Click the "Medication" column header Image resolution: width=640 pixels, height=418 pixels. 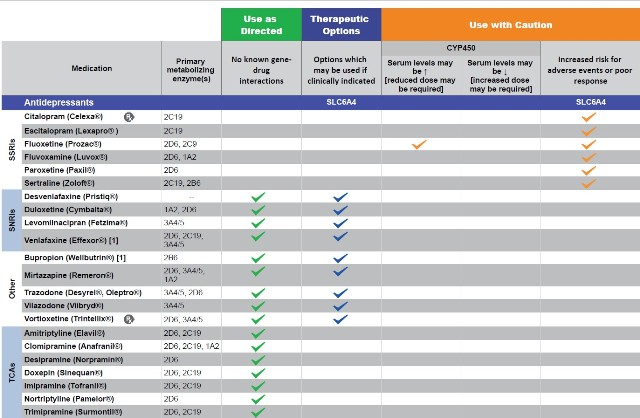[86, 68]
